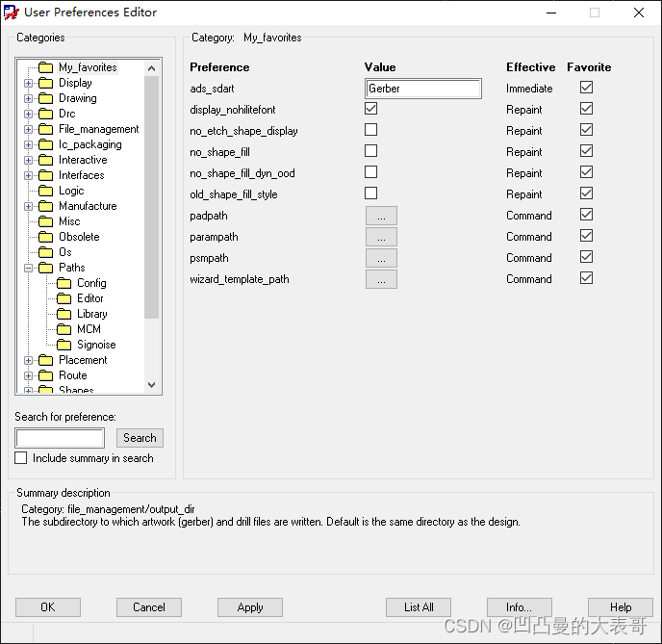Select the Route tree label
This screenshot has height=644, width=662.
pyautogui.click(x=73, y=375)
